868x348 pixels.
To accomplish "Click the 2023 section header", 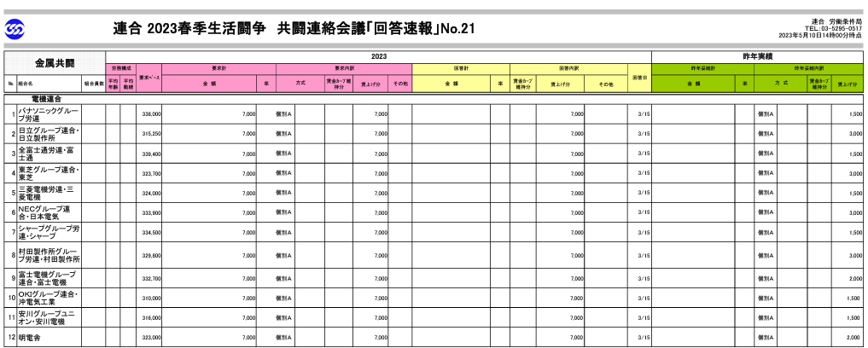I will [379, 56].
